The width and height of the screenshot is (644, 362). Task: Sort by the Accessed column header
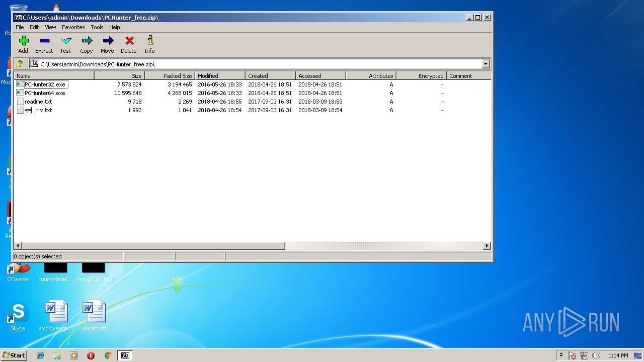pos(321,76)
